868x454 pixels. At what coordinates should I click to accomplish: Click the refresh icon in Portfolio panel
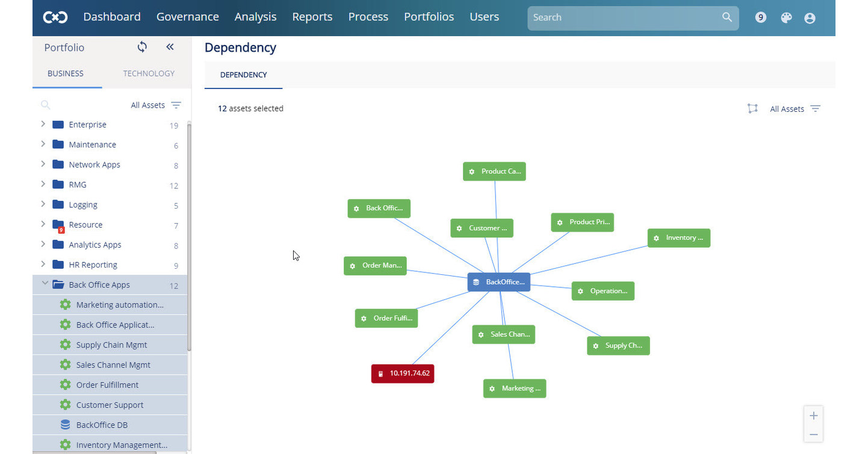pos(142,47)
